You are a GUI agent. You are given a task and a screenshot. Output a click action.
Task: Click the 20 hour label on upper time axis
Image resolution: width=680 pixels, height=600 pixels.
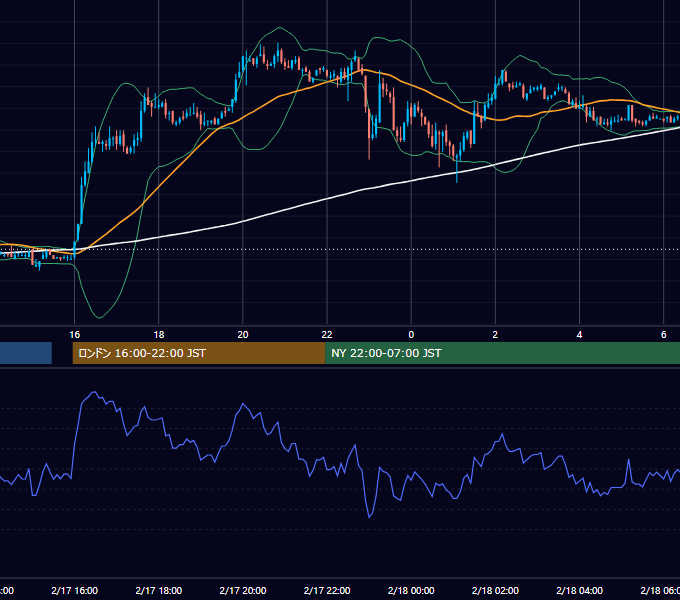click(x=243, y=335)
